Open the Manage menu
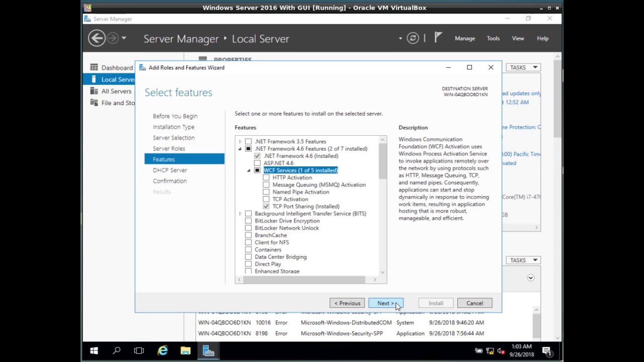Viewport: 644px width, 362px height. pyautogui.click(x=465, y=38)
